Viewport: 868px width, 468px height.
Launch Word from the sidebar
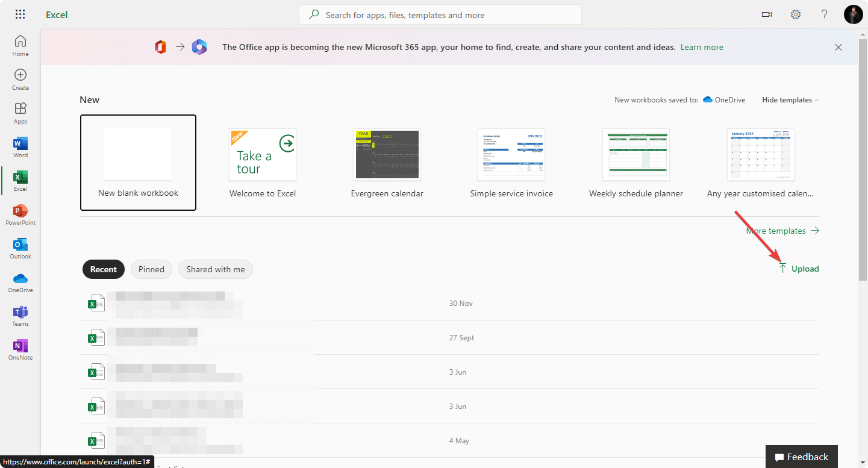20,146
